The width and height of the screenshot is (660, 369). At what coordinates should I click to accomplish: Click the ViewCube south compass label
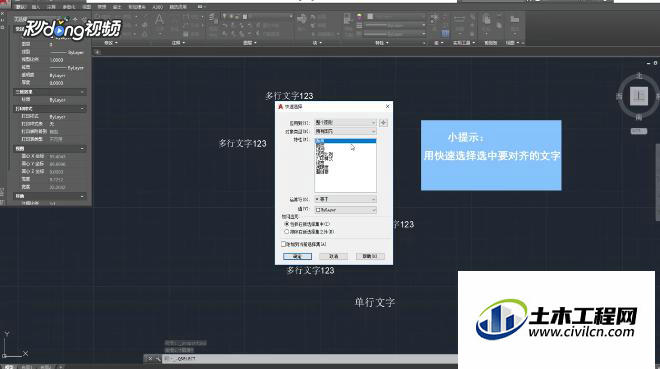coord(639,117)
